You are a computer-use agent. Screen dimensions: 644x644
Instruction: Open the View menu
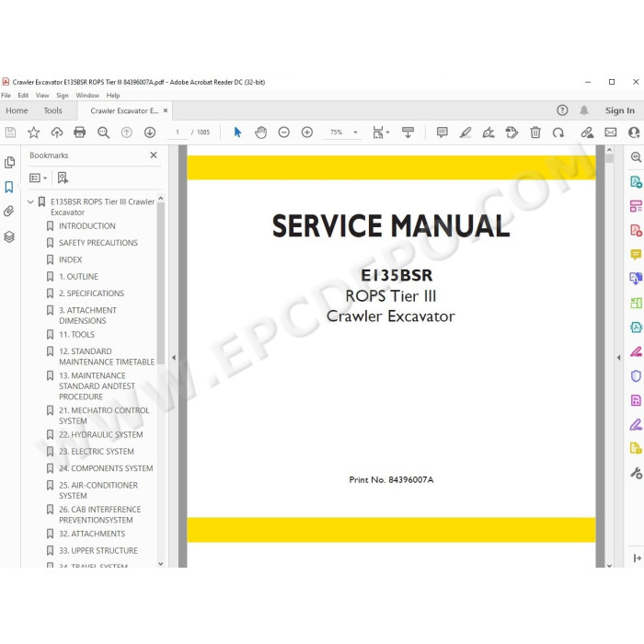click(x=42, y=96)
